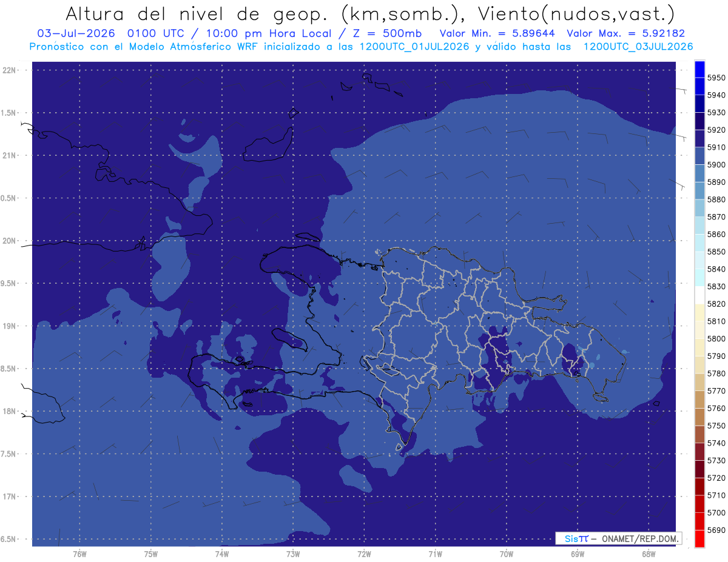This screenshot has width=728, height=562.
Task: Click the '17N' latitude axis label
Action: (9, 497)
